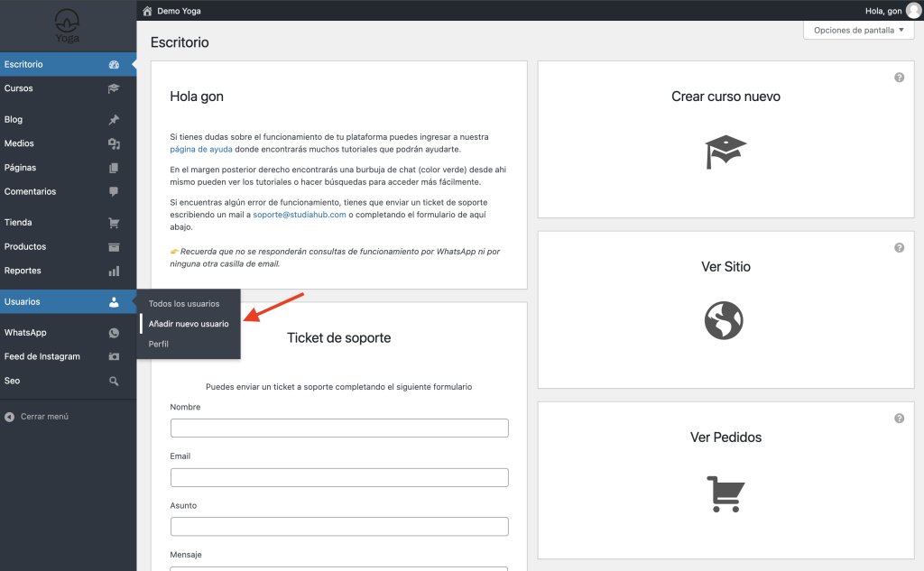The width and height of the screenshot is (924, 571).
Task: Click the WhatsApp icon in sidebar
Action: 114,333
